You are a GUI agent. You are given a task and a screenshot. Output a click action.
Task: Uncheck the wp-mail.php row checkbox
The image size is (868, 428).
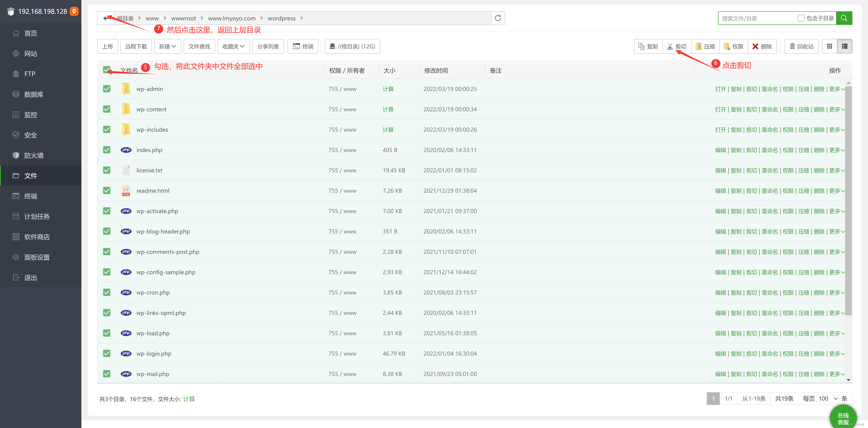107,374
